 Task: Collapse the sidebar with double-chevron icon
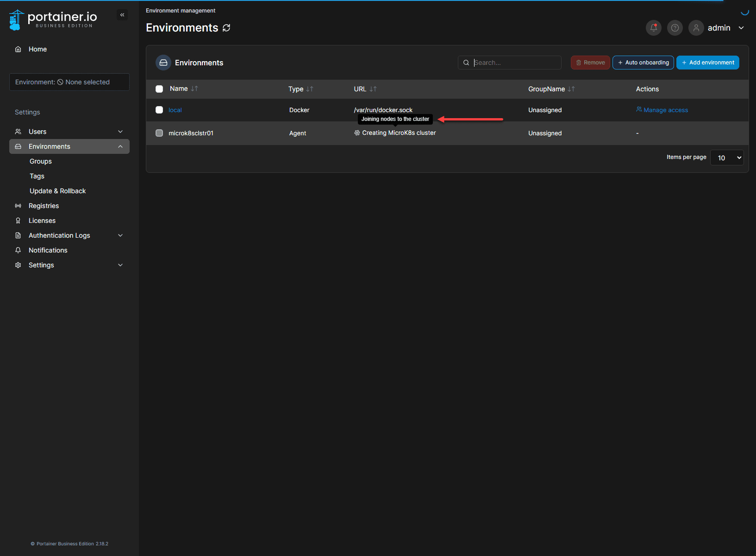click(x=122, y=15)
